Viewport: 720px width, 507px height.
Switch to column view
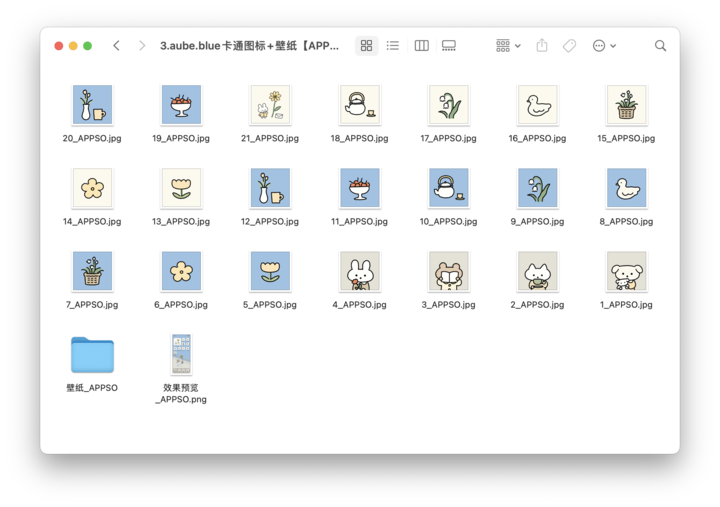(x=421, y=46)
